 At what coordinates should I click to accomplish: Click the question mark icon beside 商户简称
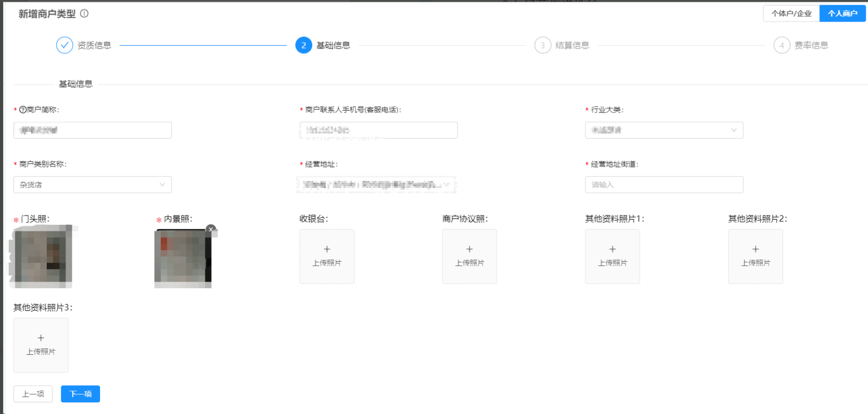pos(22,109)
